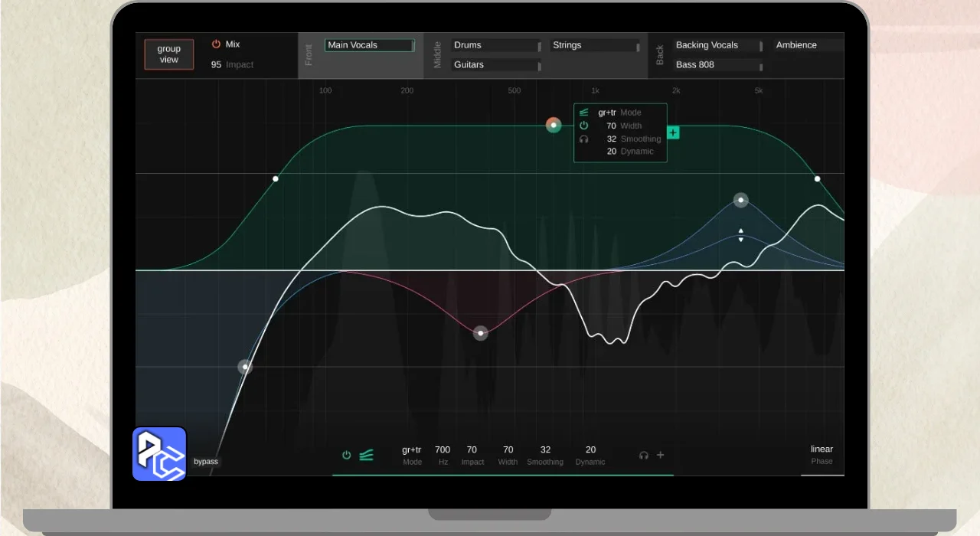Select the low-cut band node on the left slope

245,367
